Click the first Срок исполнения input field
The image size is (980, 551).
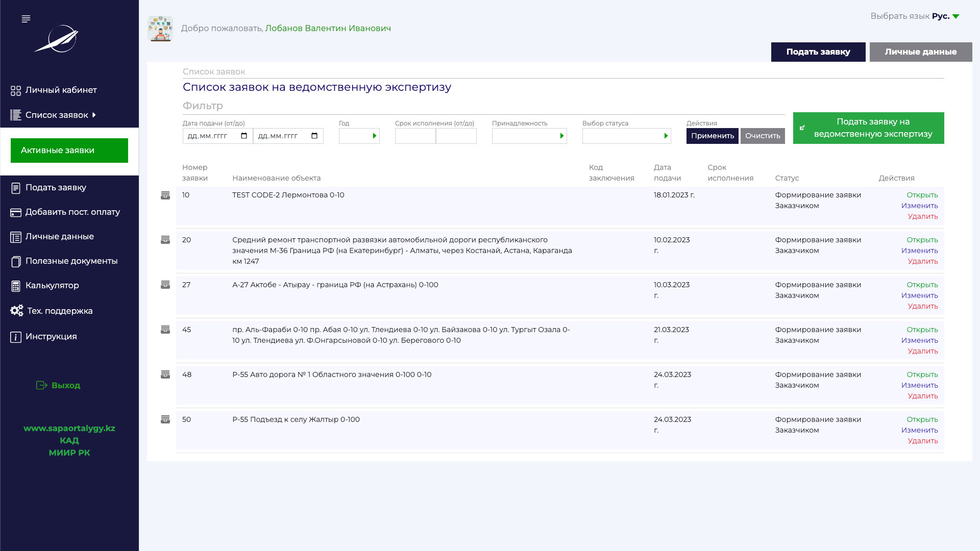[415, 136]
